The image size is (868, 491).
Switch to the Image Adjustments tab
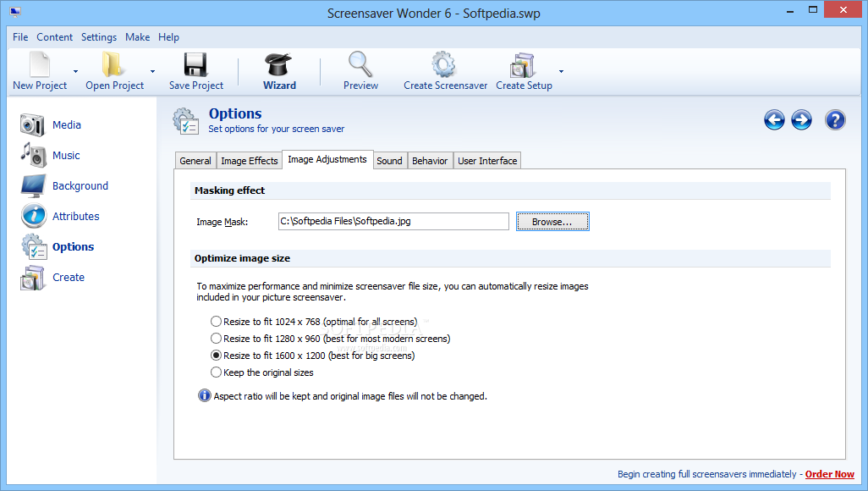tap(327, 159)
